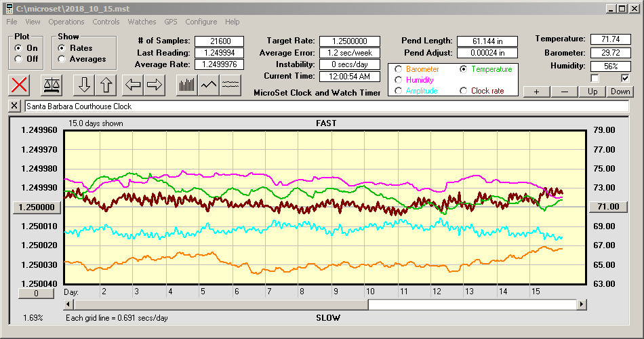Click the '15.0 days shown' text
Viewport: 644px width, 339px height.
[x=96, y=123]
